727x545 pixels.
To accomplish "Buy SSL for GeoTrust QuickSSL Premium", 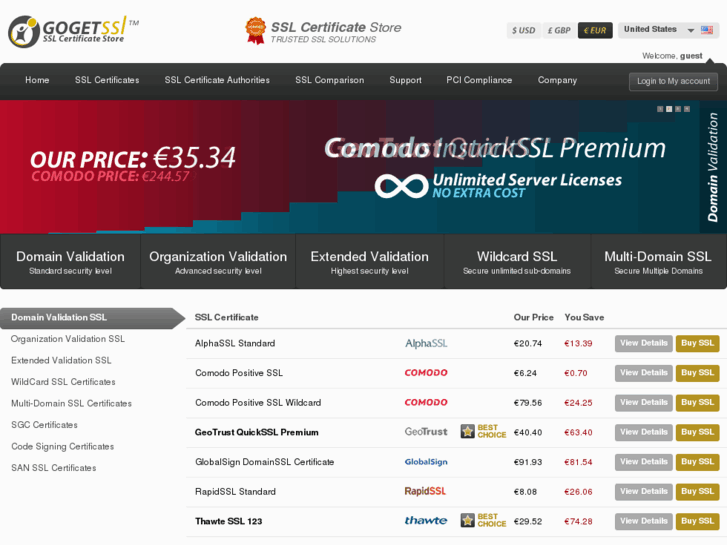I will click(x=697, y=432).
